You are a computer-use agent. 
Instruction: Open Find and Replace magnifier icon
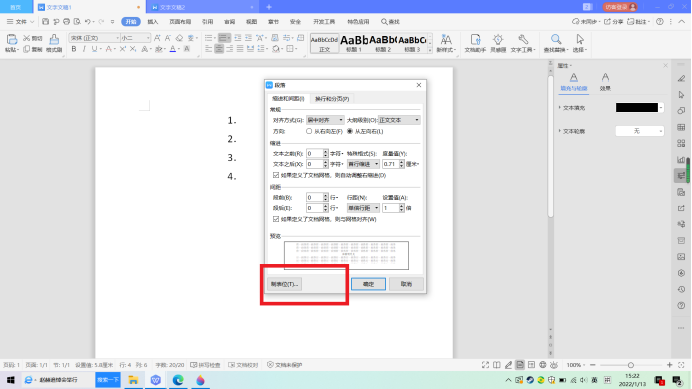coord(556,43)
